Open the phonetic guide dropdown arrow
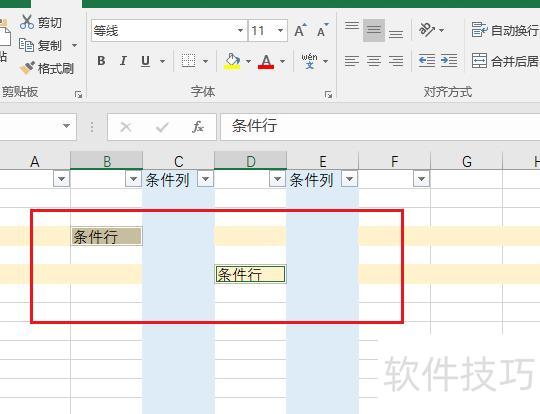540x414 pixels. tap(325, 61)
